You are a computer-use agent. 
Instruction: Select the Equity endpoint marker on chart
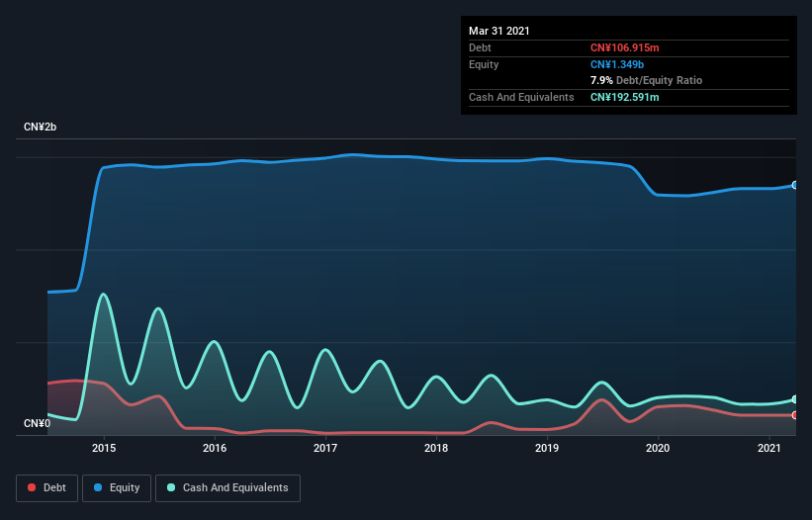pyautogui.click(x=795, y=185)
